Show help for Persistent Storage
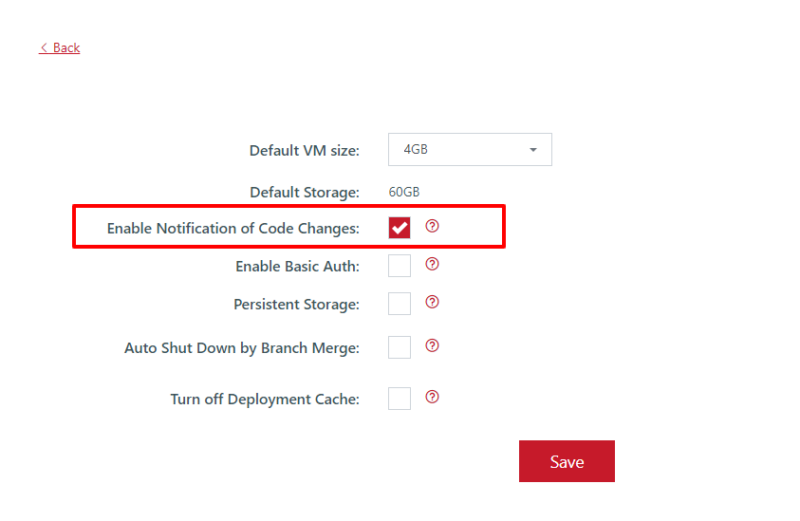The image size is (800, 521). [432, 302]
